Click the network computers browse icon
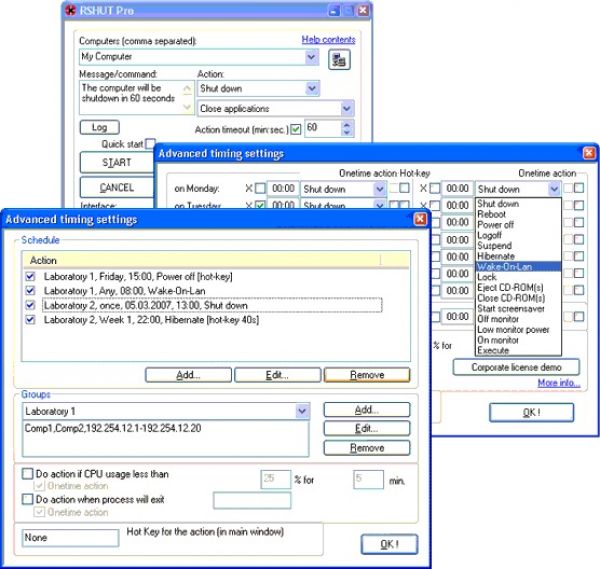600x569 pixels. [339, 60]
